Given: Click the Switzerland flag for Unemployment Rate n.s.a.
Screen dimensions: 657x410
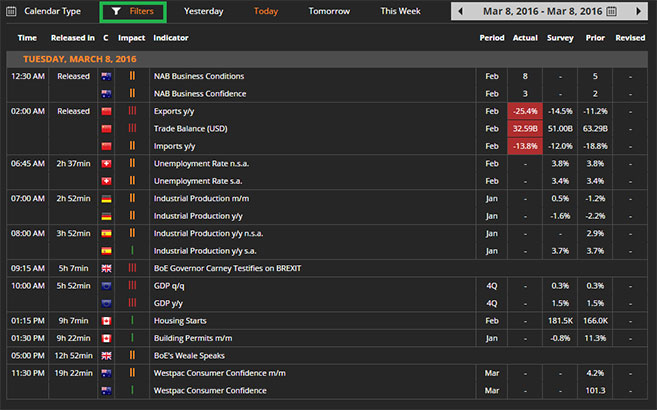Looking at the screenshot, I should (x=106, y=163).
